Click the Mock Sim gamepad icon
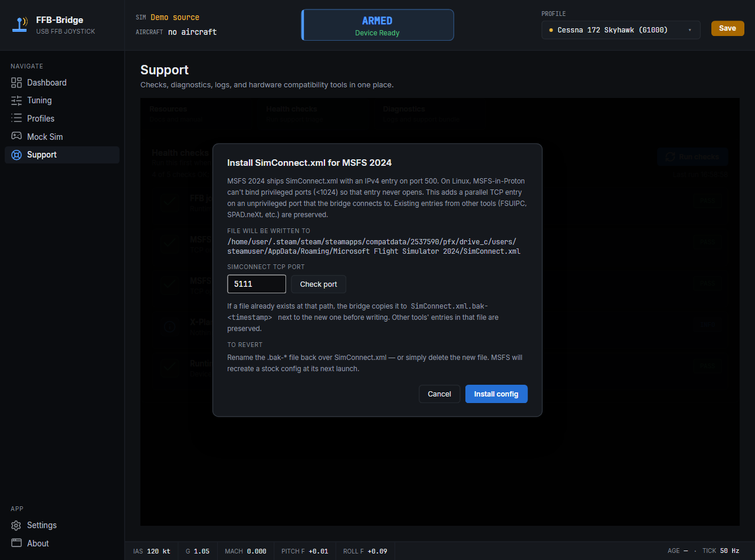This screenshot has height=560, width=755. click(17, 136)
